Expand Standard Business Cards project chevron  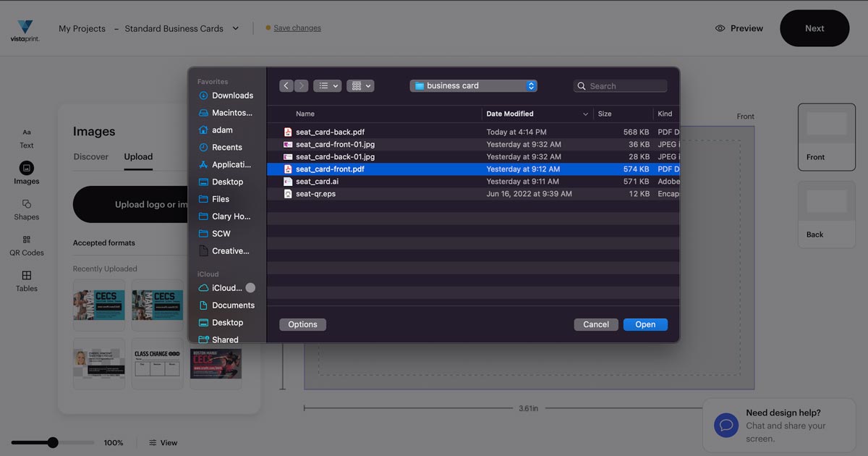(235, 29)
